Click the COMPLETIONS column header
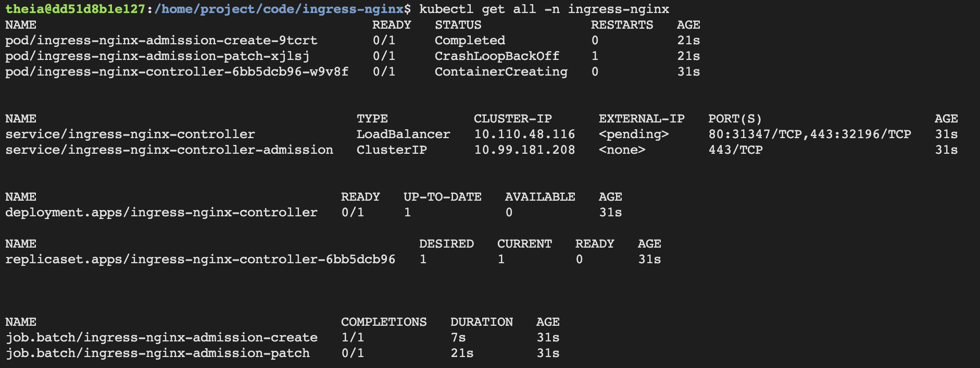This screenshot has height=368, width=980. point(384,322)
